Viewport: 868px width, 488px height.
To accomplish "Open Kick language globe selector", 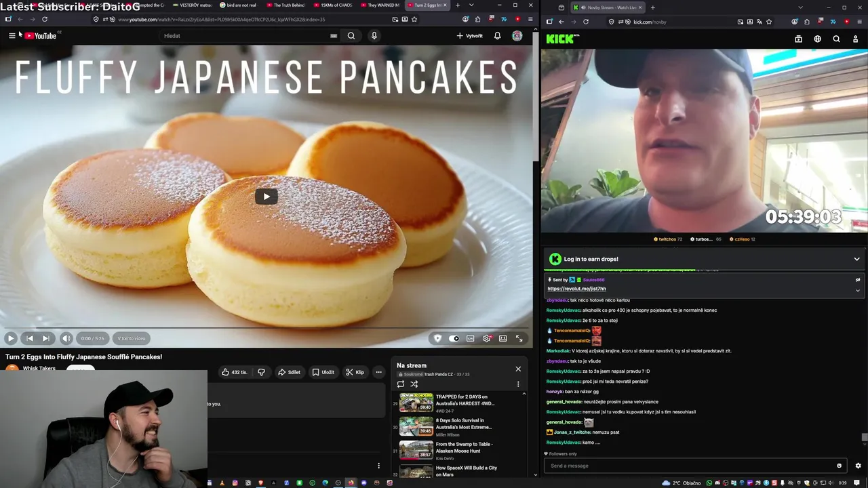I will click(x=817, y=39).
